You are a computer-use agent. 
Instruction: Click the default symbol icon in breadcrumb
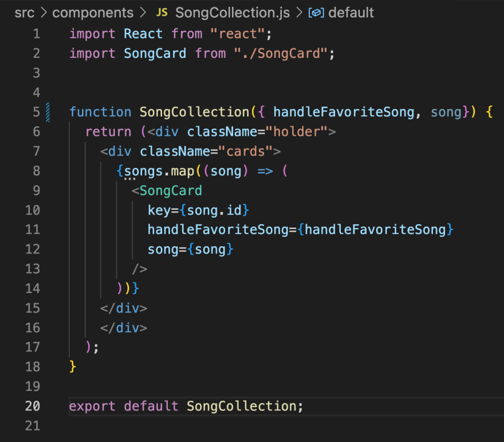(x=316, y=13)
